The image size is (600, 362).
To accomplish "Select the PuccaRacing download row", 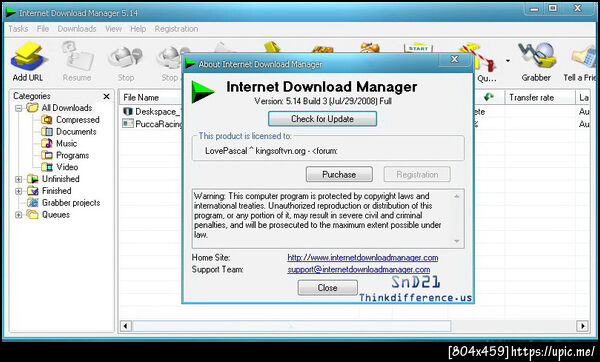I will 152,124.
